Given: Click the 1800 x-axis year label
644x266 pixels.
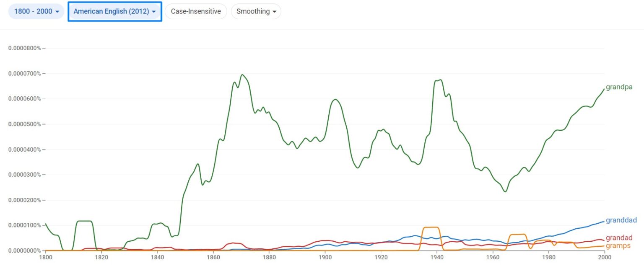Looking at the screenshot, I should (45, 257).
